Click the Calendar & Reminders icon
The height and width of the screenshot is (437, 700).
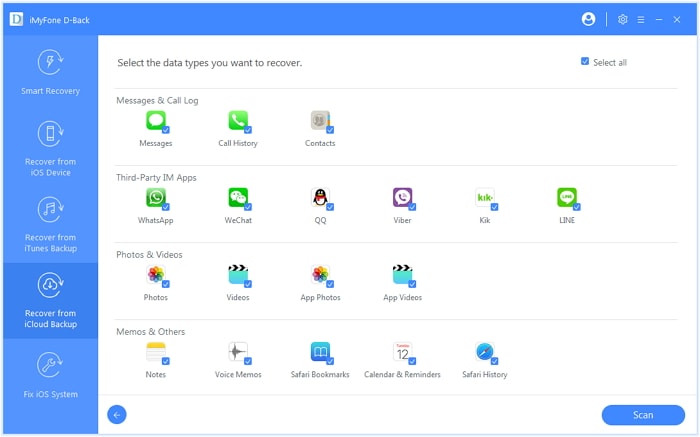403,352
